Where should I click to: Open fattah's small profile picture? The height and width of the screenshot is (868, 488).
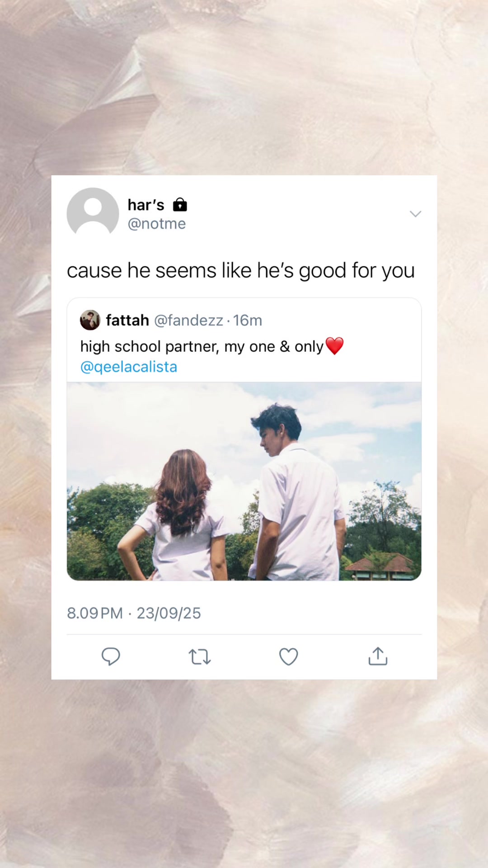coord(90,320)
